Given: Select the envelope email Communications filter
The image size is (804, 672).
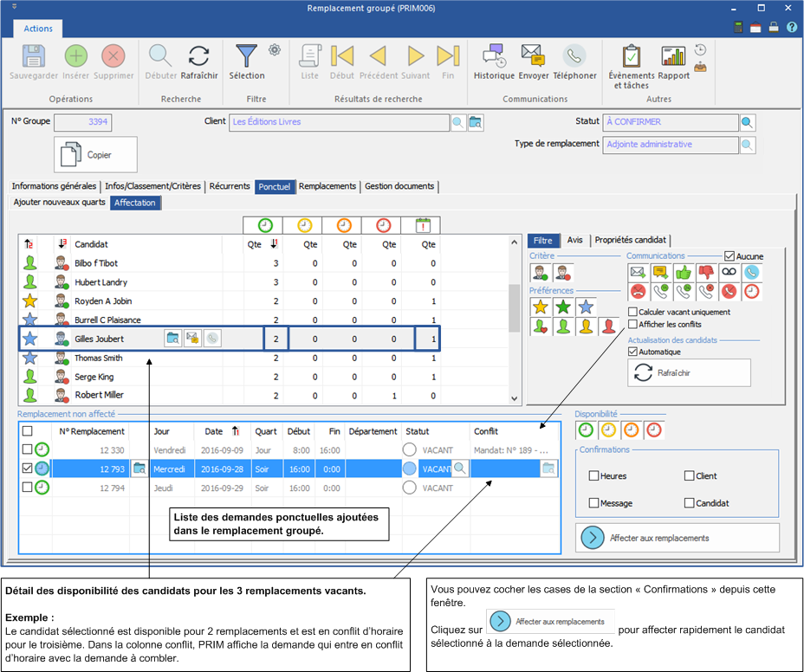Looking at the screenshot, I should [638, 272].
